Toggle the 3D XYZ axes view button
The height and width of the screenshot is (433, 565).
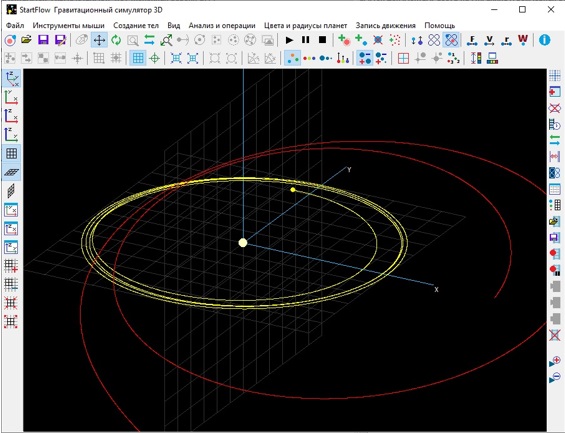click(x=11, y=79)
